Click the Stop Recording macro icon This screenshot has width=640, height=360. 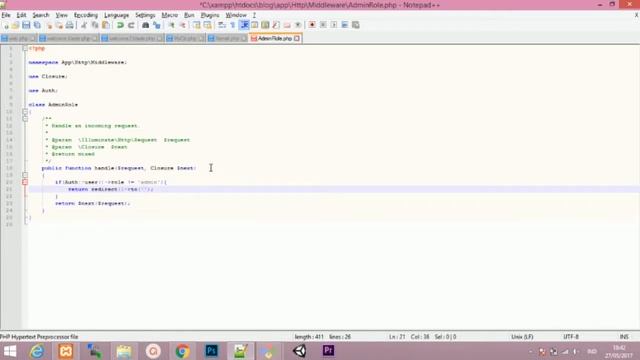[x=323, y=25]
